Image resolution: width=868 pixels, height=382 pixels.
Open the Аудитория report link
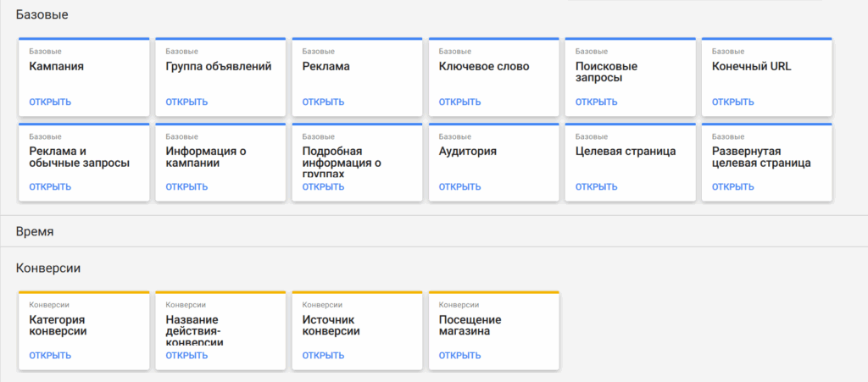click(x=459, y=187)
